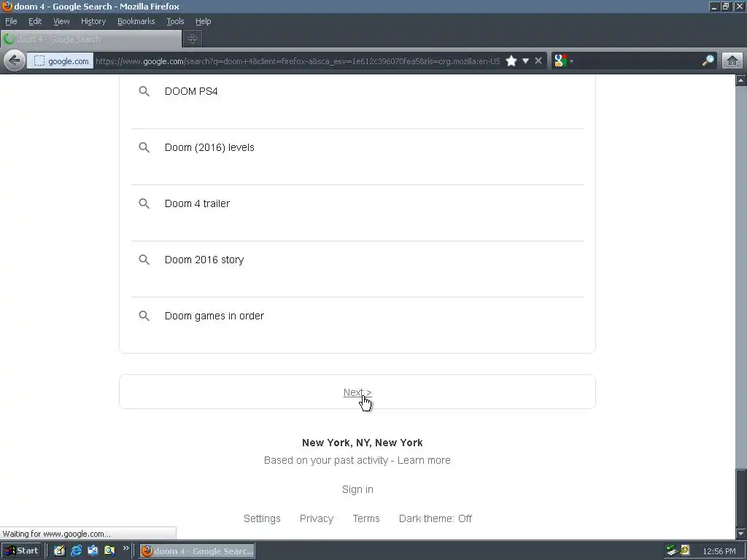Bookmark this page with the star icon
The height and width of the screenshot is (560, 747).
(511, 61)
